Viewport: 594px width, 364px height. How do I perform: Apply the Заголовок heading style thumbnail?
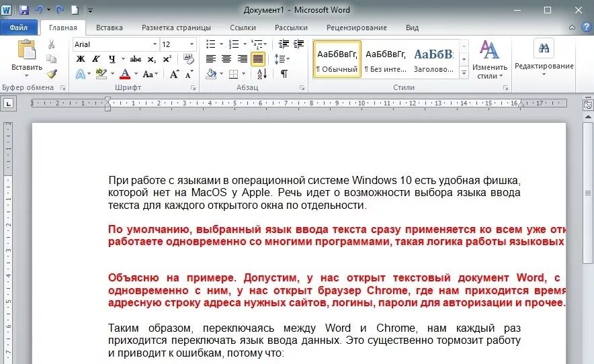433,60
